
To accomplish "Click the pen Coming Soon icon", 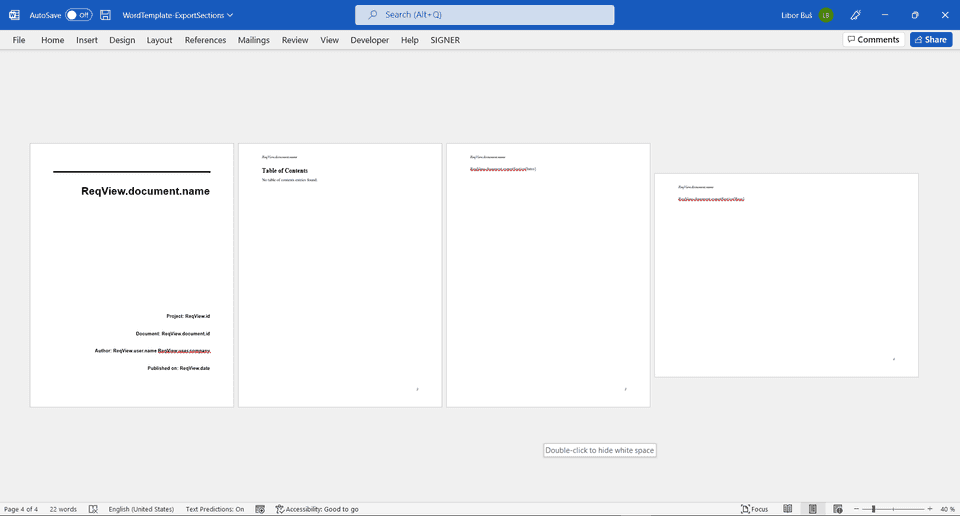I will click(855, 15).
